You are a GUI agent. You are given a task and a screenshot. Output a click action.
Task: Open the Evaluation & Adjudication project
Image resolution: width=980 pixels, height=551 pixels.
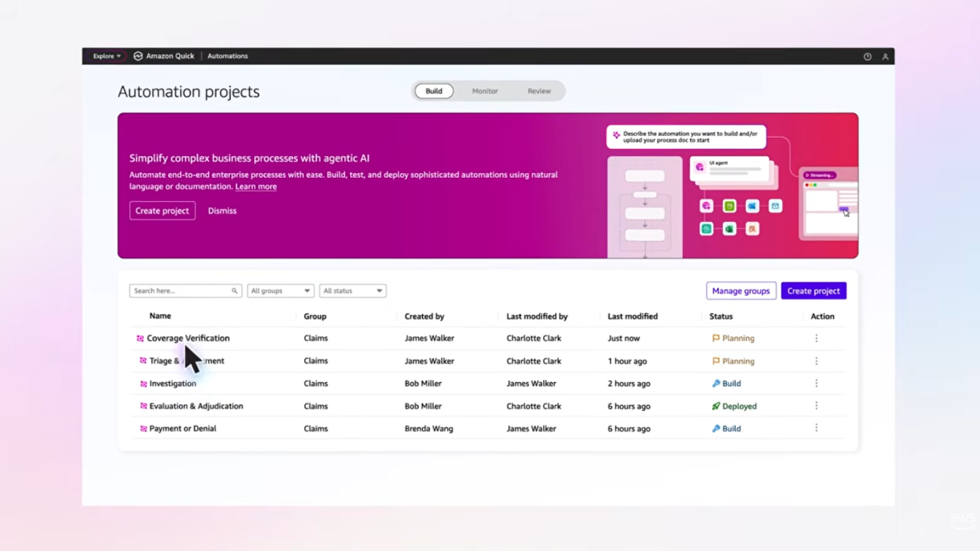point(196,406)
